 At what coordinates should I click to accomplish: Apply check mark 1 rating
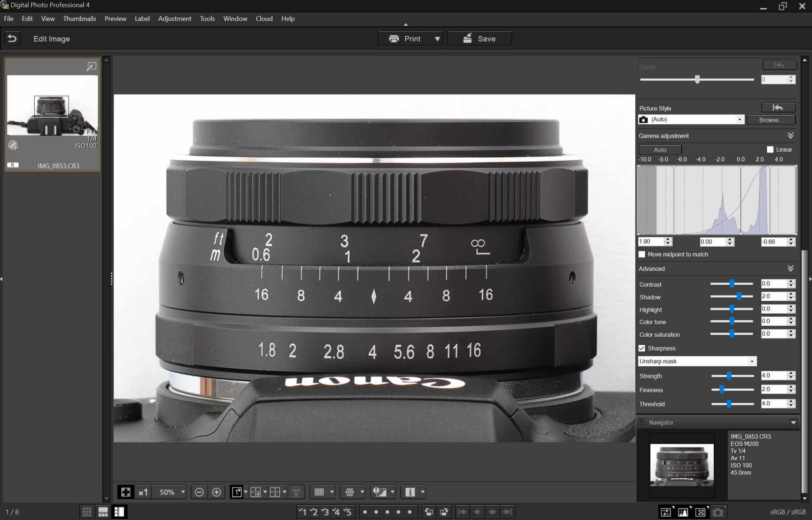click(x=302, y=512)
